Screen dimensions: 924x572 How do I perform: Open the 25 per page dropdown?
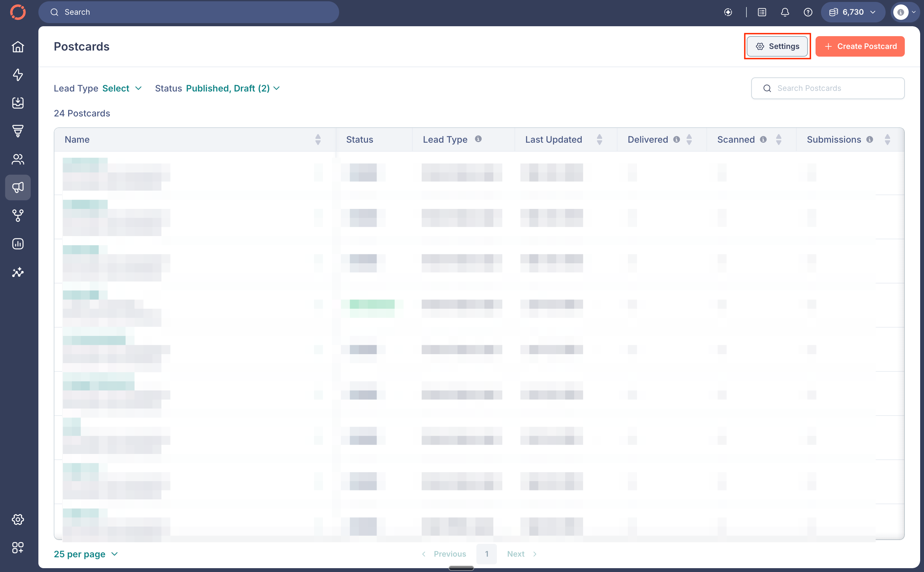click(86, 554)
